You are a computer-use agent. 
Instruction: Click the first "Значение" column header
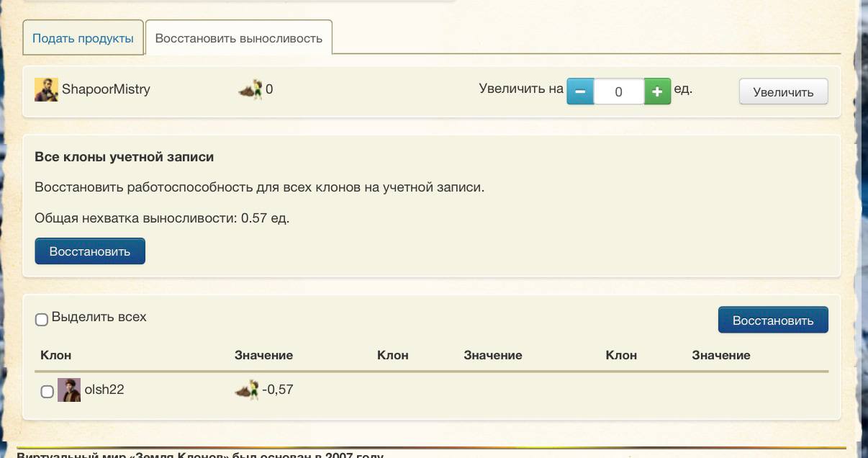pos(263,355)
